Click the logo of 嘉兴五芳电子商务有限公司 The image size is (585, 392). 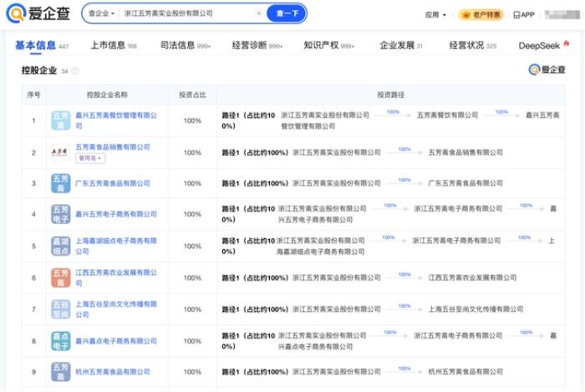(x=60, y=214)
